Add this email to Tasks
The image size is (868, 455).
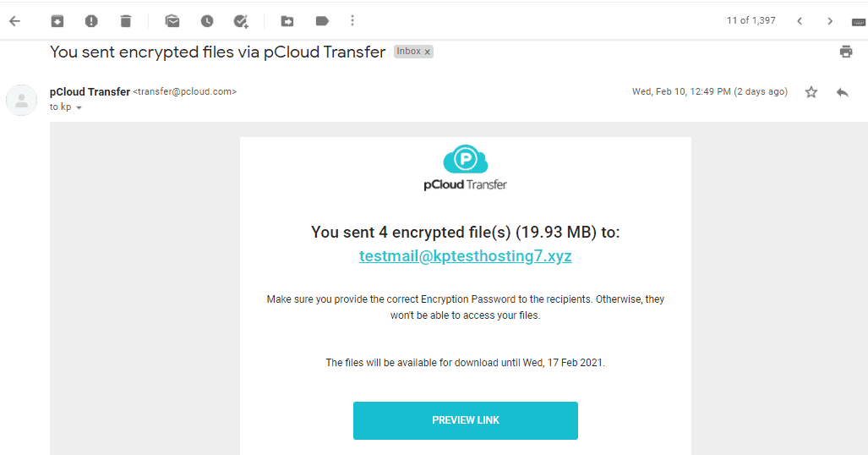tap(241, 21)
